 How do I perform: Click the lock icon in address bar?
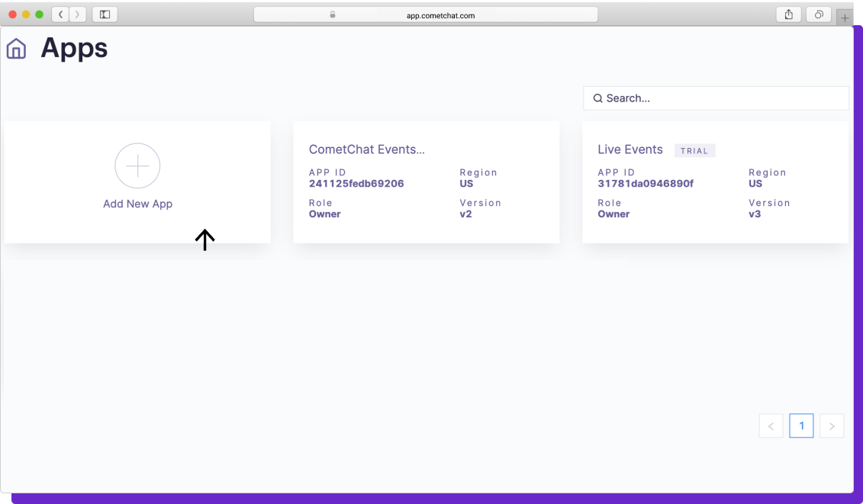coord(333,14)
